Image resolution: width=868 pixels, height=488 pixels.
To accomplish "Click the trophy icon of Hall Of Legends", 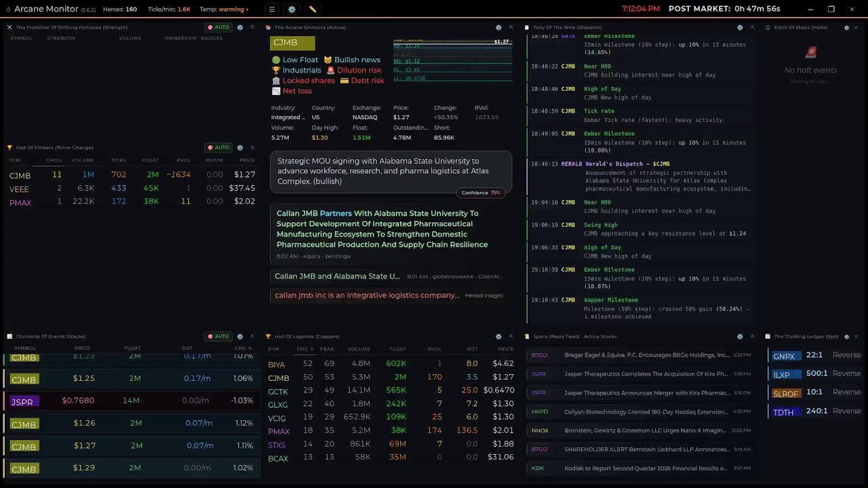I will point(269,336).
